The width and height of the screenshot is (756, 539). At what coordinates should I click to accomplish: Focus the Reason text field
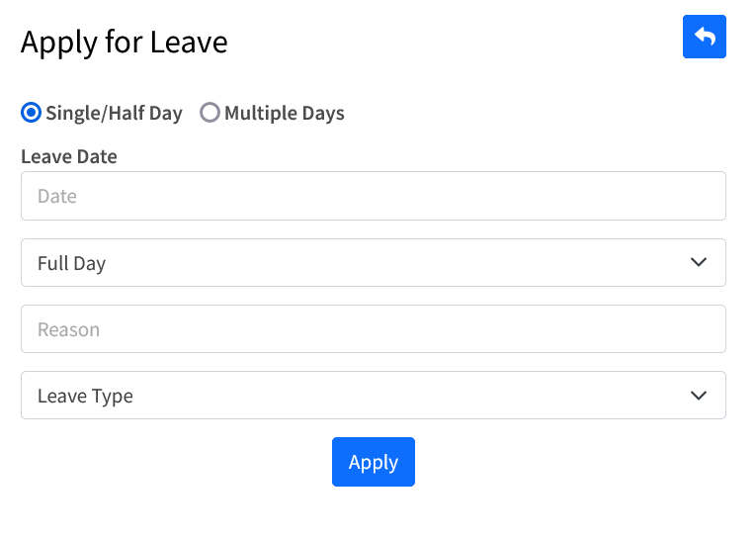click(373, 329)
